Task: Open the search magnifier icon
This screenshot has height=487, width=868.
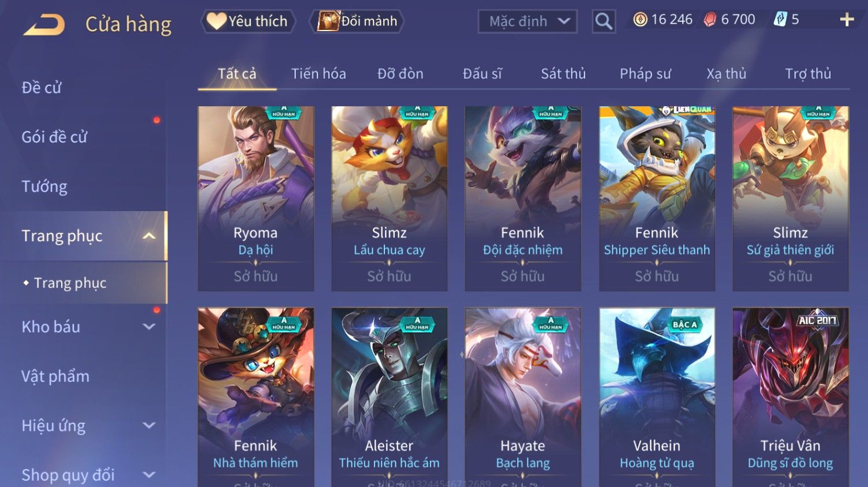Action: click(x=604, y=21)
